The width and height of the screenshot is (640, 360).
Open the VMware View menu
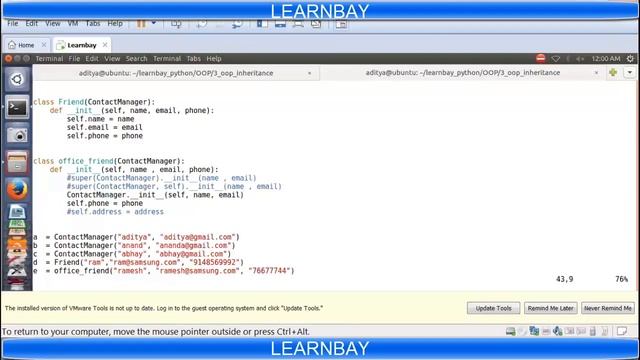click(53, 24)
